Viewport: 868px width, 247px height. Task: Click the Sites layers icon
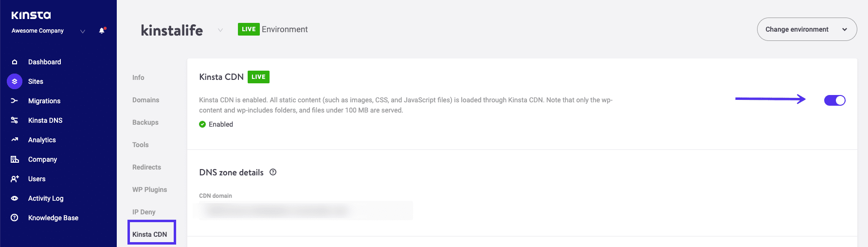[x=15, y=81]
